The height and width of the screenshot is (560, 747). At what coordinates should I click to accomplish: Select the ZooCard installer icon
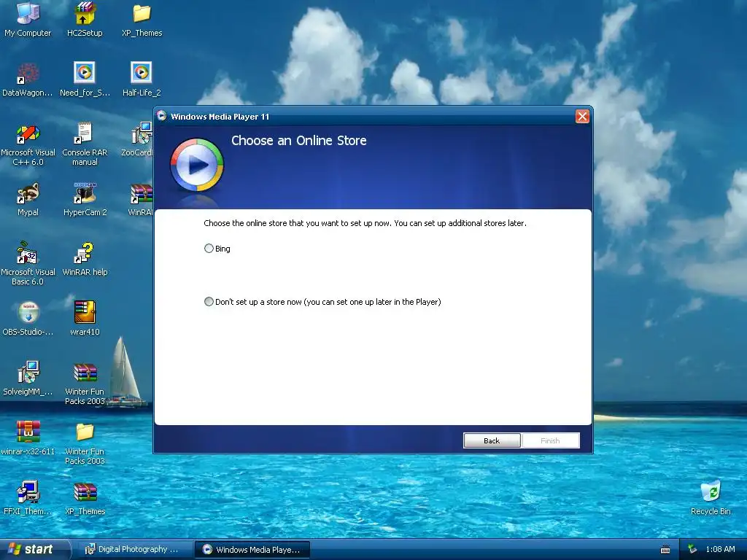tap(138, 139)
